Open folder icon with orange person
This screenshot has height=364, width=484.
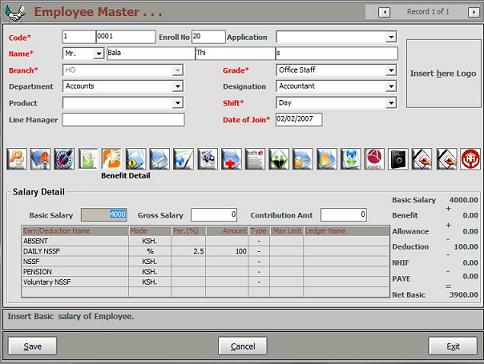[x=303, y=159]
